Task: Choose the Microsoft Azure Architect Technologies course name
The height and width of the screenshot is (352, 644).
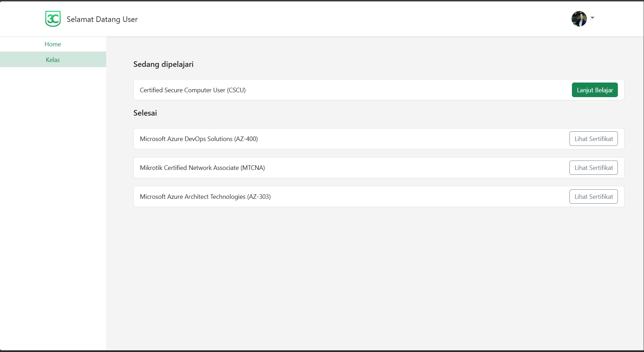Action: [205, 196]
